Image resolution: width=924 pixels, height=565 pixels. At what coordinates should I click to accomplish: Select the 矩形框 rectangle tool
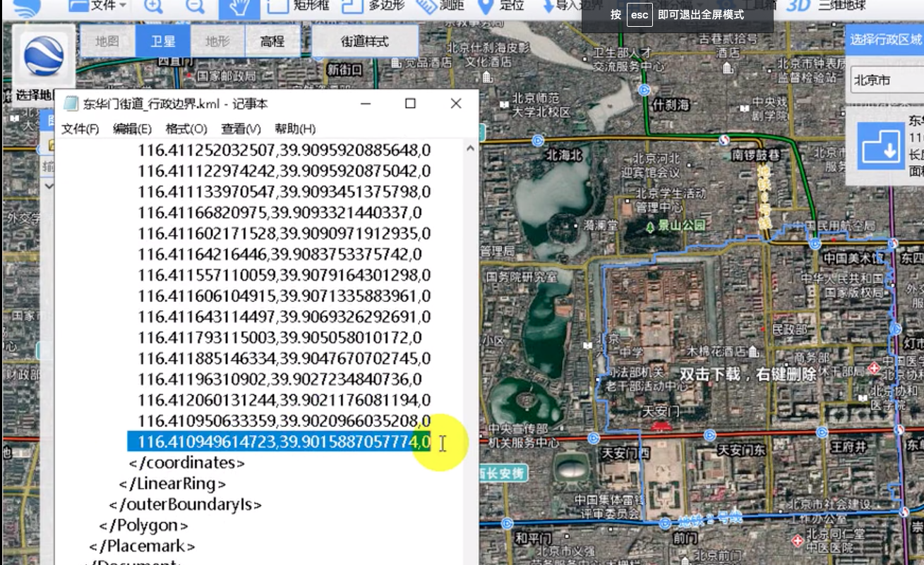(x=299, y=6)
